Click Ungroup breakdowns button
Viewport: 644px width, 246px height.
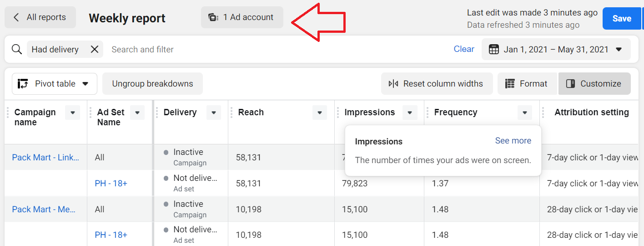coord(152,84)
